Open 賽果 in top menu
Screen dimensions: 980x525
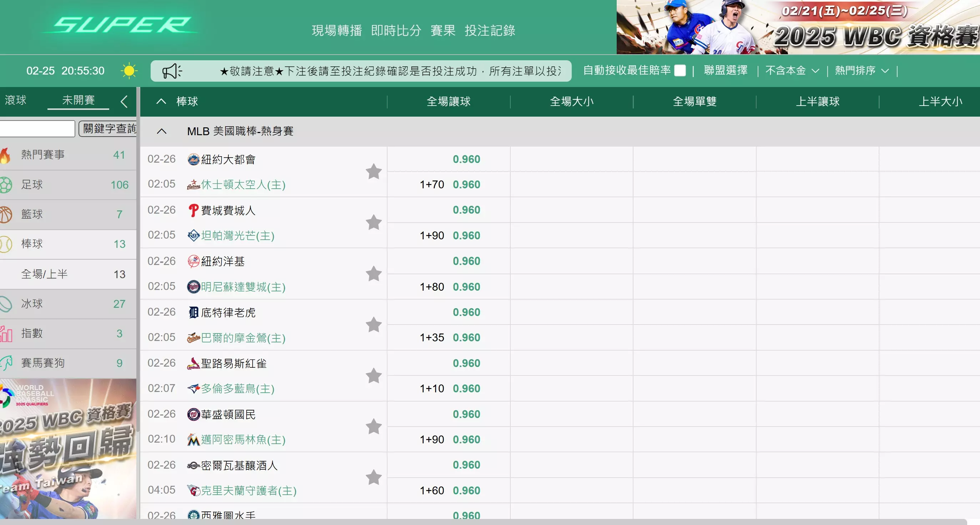[443, 31]
